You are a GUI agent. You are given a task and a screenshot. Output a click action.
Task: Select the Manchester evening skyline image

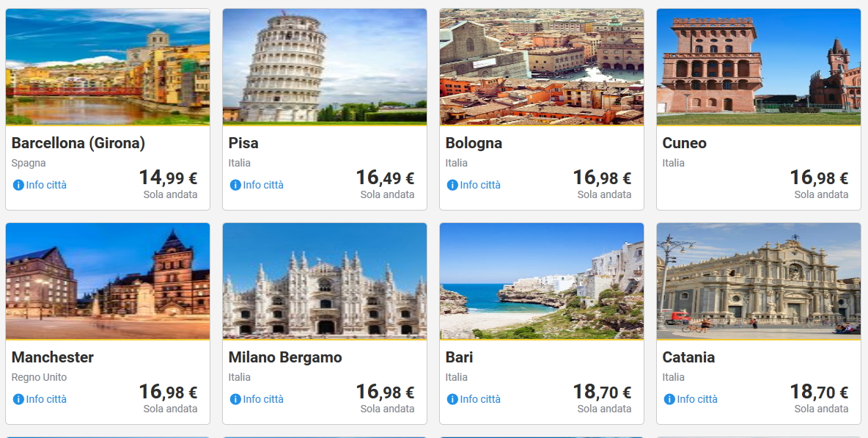[x=108, y=281]
